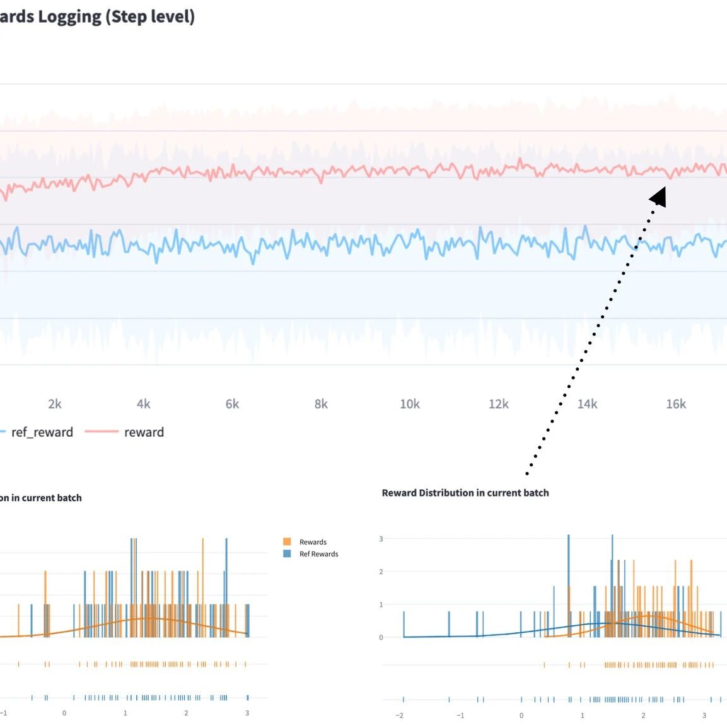Click the Rewards Logging (Step level) heading
The width and height of the screenshot is (727, 728).
click(x=97, y=17)
